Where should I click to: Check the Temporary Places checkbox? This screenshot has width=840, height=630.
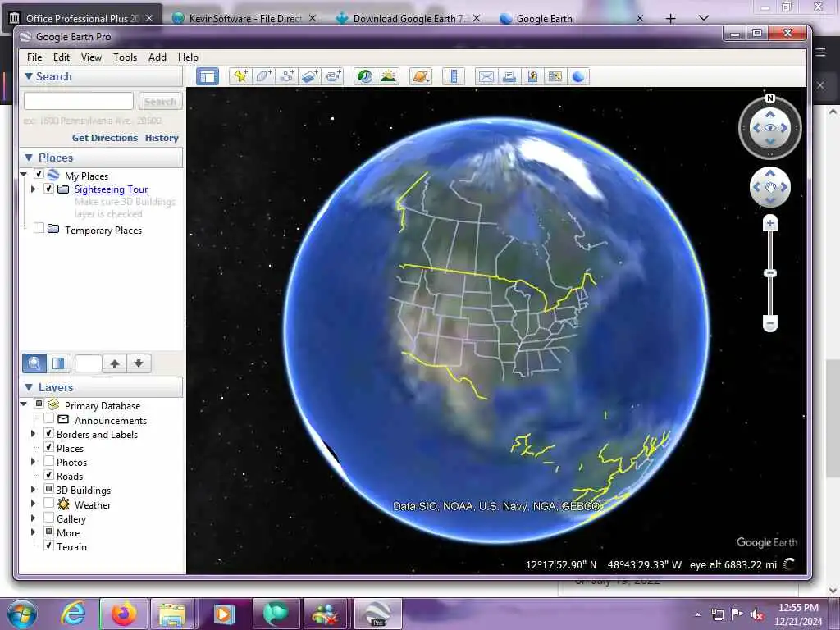point(39,228)
